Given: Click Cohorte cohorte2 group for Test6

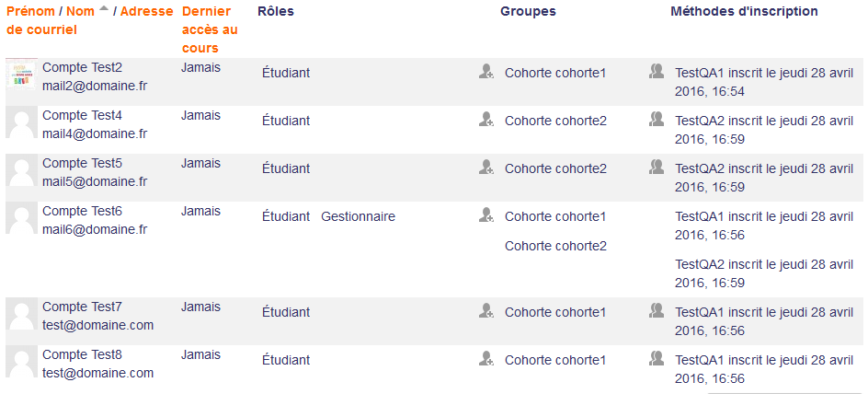Looking at the screenshot, I should (x=555, y=246).
